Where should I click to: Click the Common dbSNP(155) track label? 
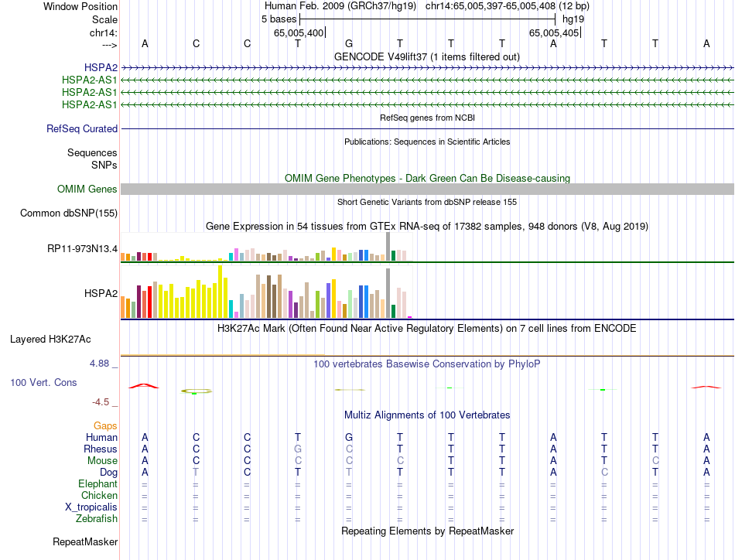69,213
